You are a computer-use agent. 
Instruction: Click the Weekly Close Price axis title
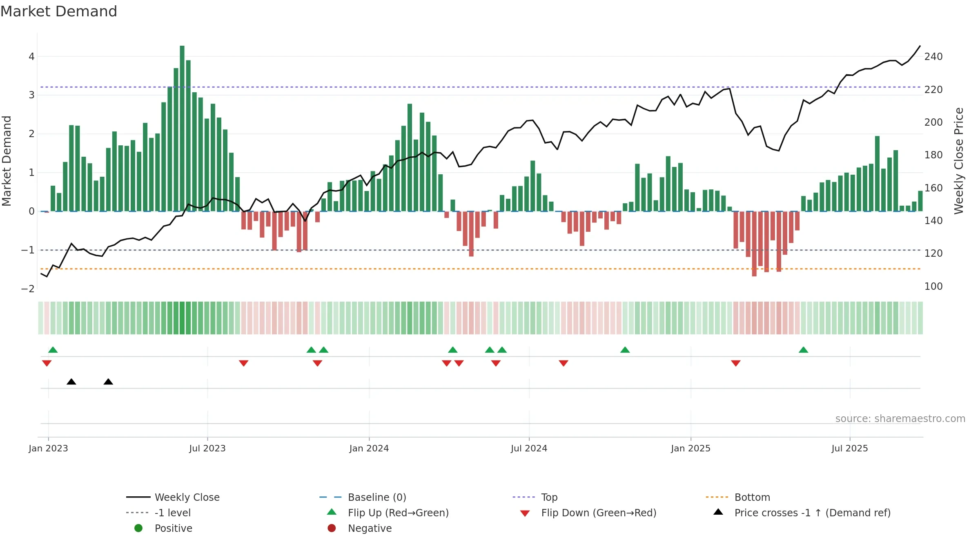tap(959, 161)
